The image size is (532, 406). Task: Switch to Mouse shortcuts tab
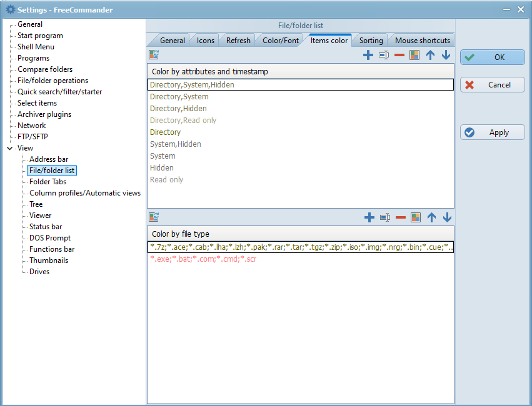[x=423, y=41]
